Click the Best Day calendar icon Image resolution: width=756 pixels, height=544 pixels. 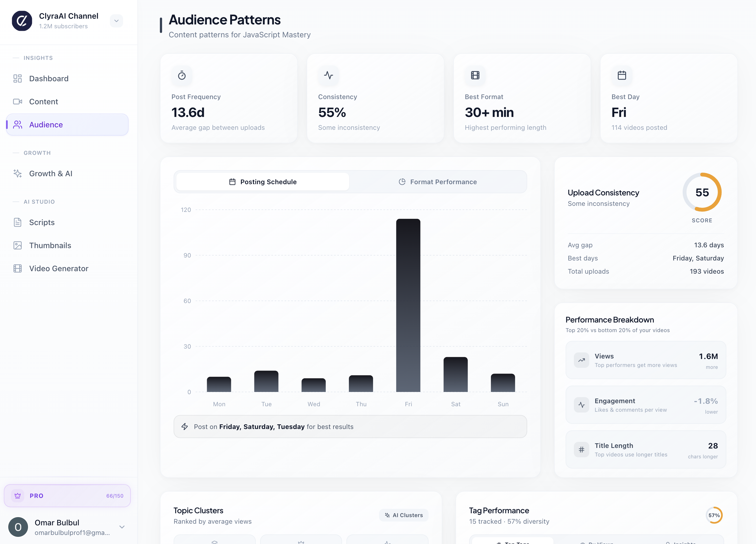(x=622, y=76)
